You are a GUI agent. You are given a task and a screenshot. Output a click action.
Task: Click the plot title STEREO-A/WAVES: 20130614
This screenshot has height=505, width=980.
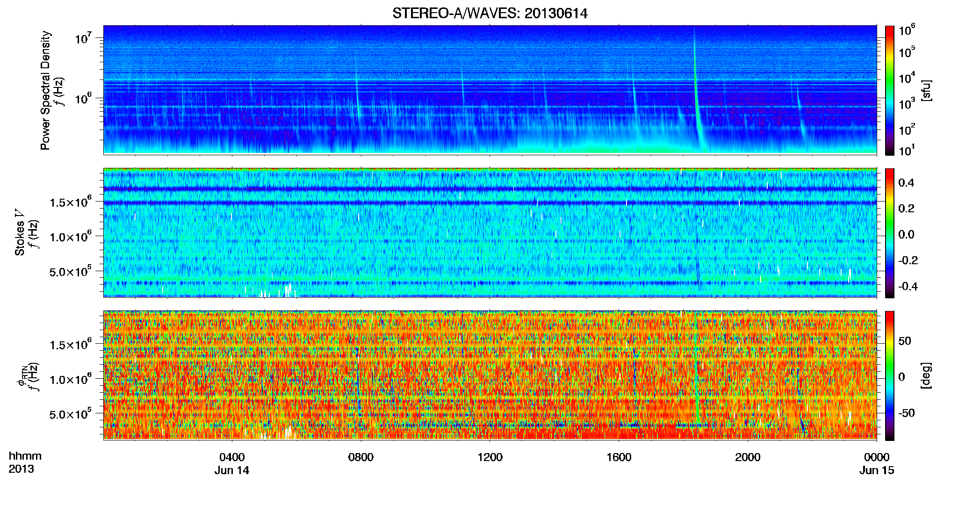click(490, 14)
